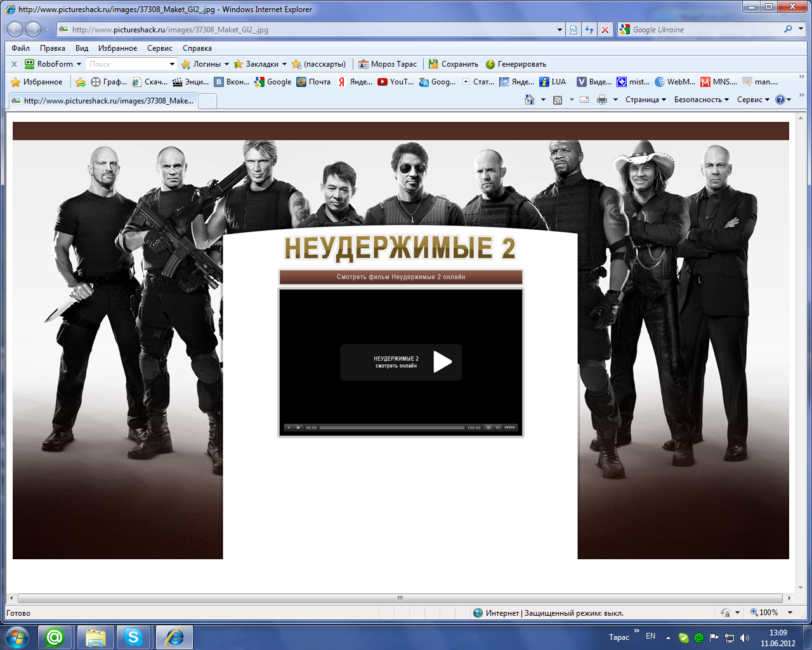
Task: Click the Сохранить RoboForm button
Action: 454,64
